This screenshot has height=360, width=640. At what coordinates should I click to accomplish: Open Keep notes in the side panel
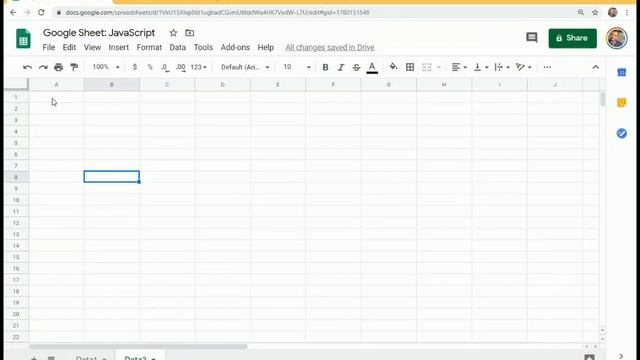[x=621, y=102]
